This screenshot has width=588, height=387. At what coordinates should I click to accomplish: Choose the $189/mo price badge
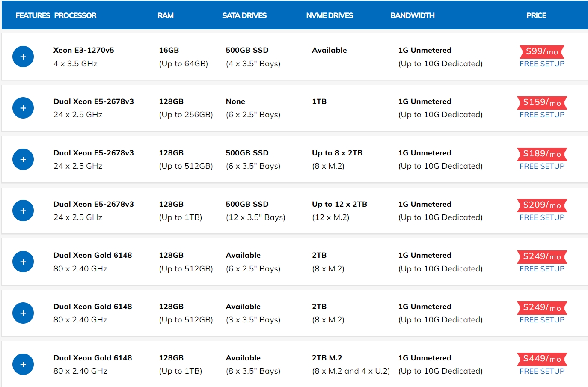542,154
